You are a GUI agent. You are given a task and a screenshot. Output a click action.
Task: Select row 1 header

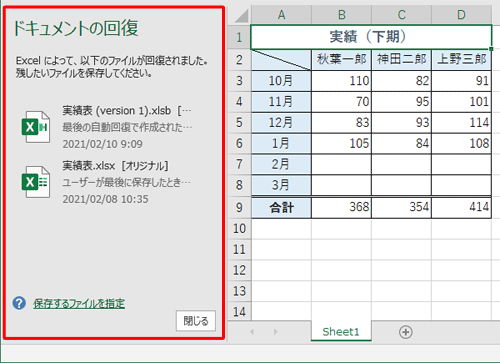[239, 37]
